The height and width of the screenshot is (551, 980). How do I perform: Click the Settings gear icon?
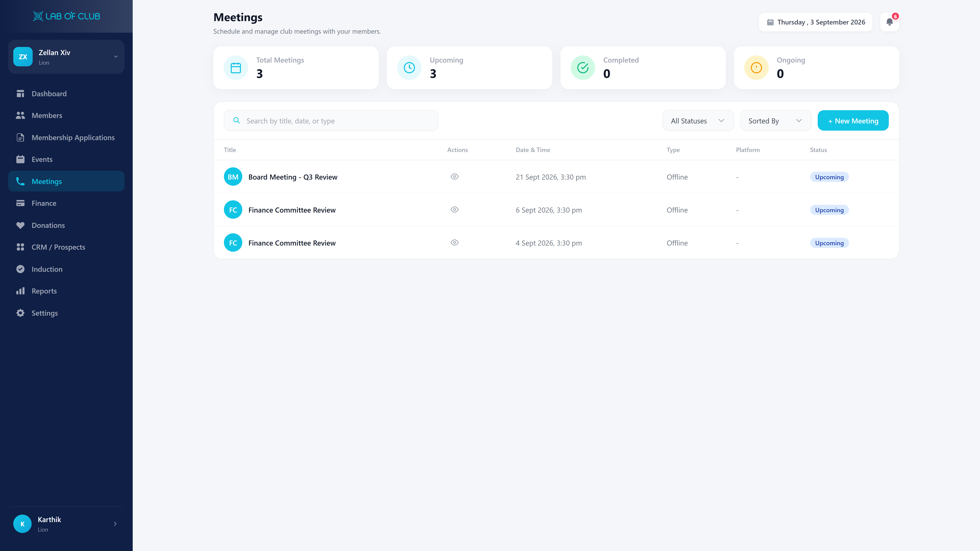point(21,313)
